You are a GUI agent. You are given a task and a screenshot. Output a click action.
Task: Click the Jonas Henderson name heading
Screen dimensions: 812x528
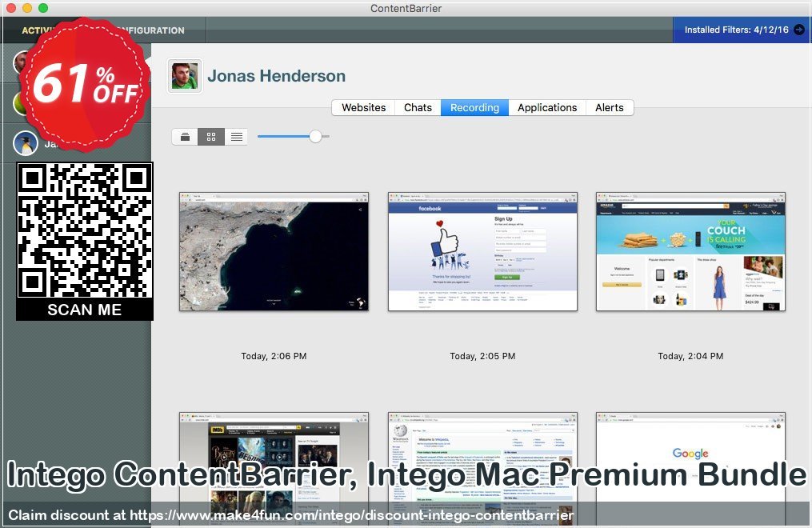277,76
